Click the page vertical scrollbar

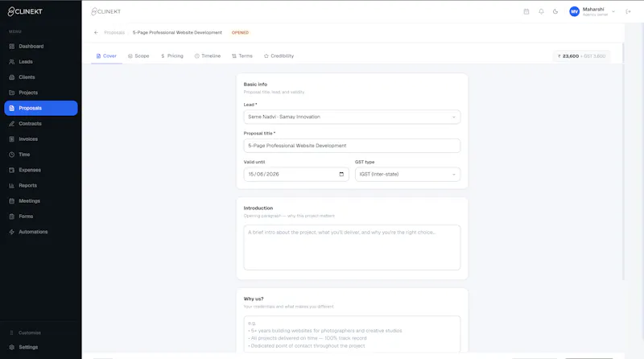(x=622, y=160)
